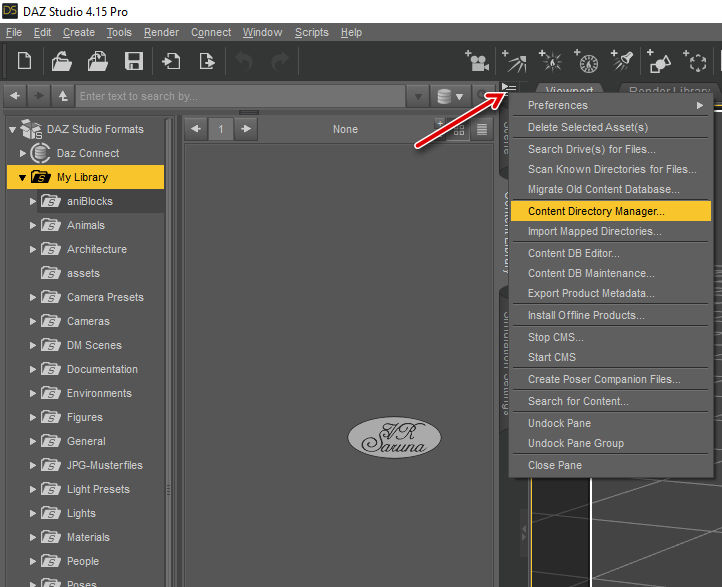Collapse the My Library folder
Image resolution: width=722 pixels, height=587 pixels.
(x=22, y=178)
